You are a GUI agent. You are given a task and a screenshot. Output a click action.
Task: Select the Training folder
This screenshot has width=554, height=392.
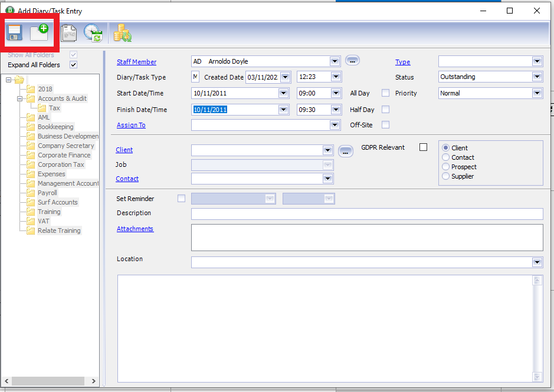point(49,212)
